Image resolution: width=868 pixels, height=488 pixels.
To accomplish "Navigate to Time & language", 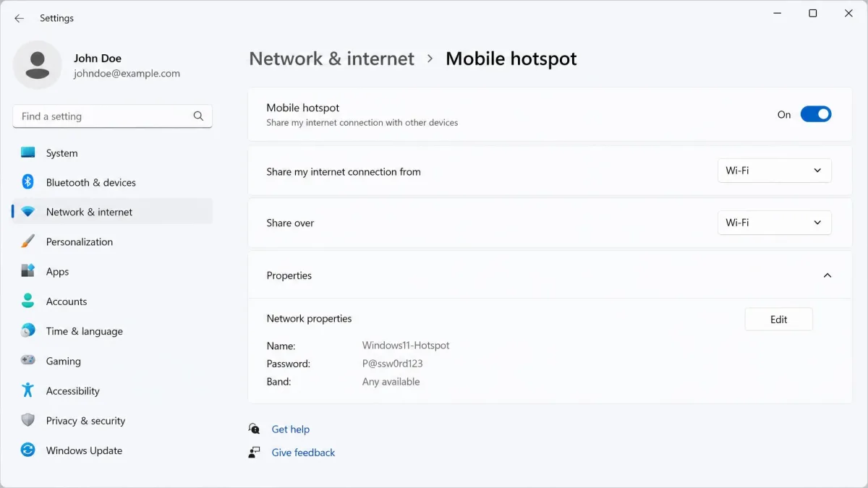I will point(112,330).
